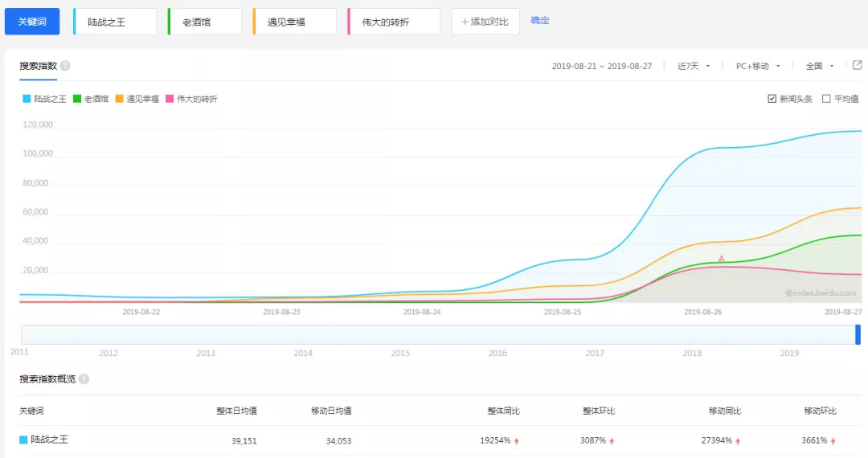Click the 添加对比 button
This screenshot has height=458, width=868.
pos(485,22)
